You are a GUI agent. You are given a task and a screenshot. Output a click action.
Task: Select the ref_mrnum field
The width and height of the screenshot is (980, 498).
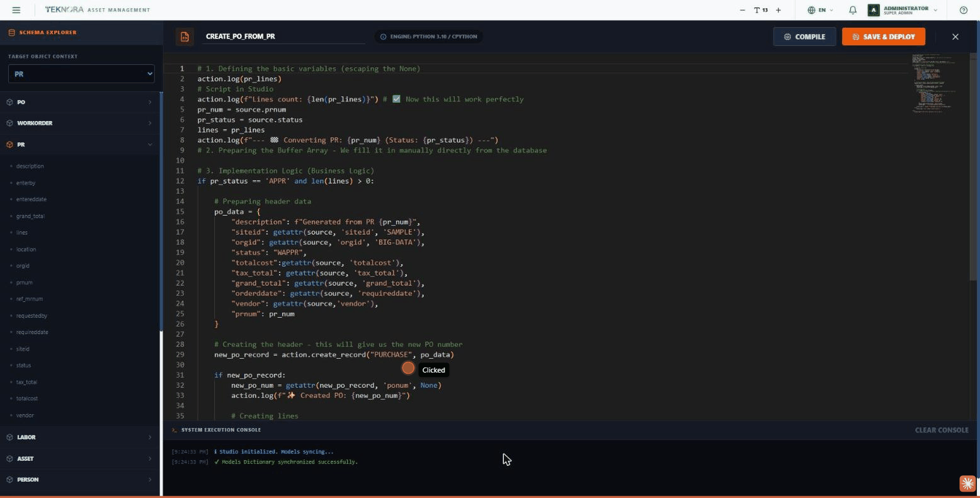tap(30, 299)
